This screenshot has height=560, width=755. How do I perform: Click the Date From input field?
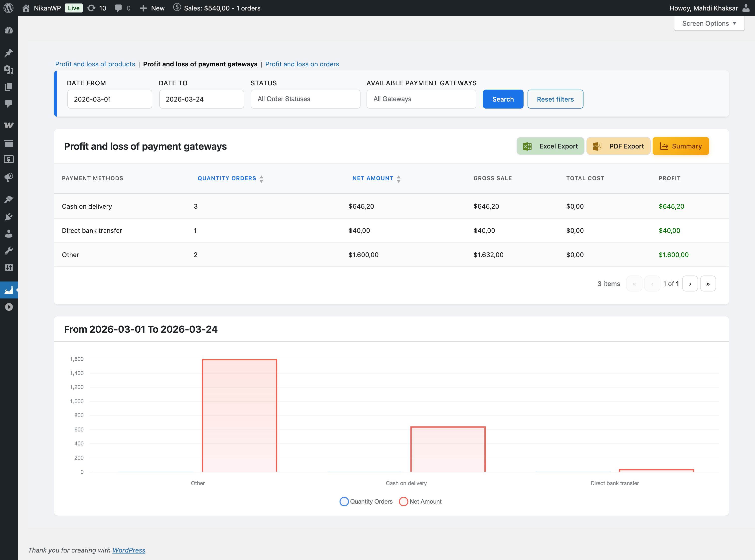[110, 99]
